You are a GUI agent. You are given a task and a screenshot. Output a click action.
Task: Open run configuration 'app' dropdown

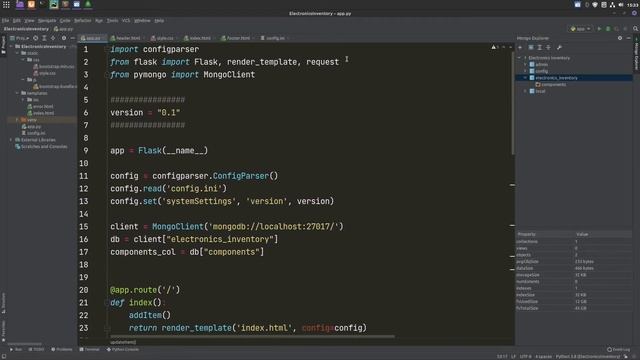pyautogui.click(x=580, y=29)
